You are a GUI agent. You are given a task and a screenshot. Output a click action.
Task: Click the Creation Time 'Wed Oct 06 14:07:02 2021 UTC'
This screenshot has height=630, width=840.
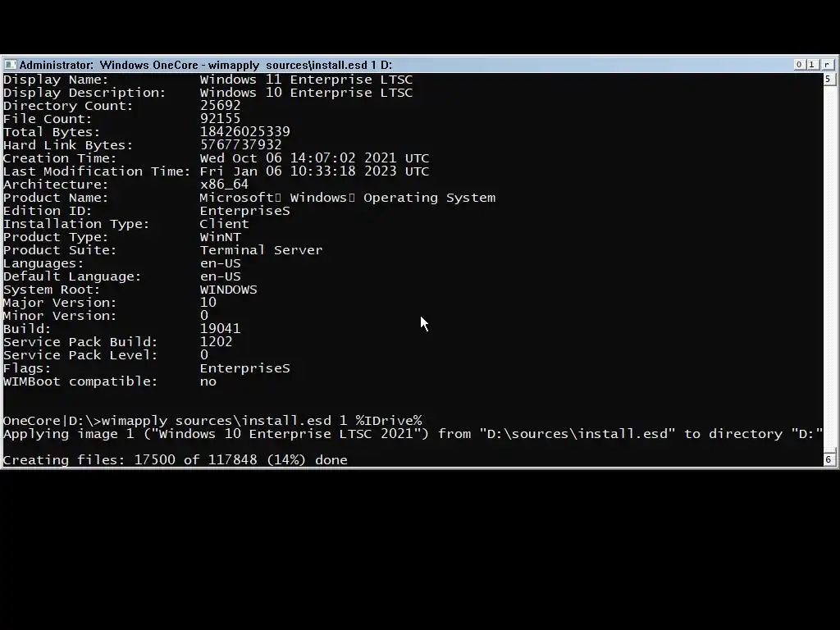314,158
